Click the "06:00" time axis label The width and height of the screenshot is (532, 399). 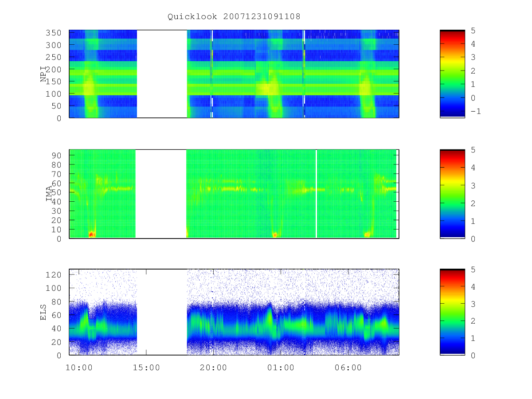348,368
